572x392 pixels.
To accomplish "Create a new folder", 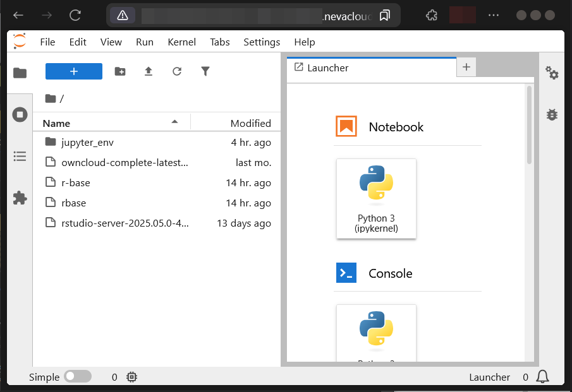I will pos(120,71).
